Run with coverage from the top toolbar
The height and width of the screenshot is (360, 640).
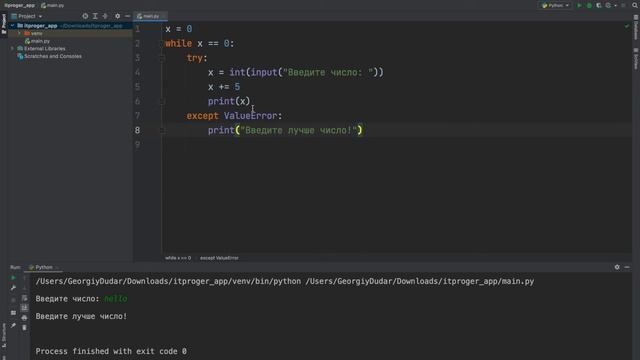(x=599, y=5)
